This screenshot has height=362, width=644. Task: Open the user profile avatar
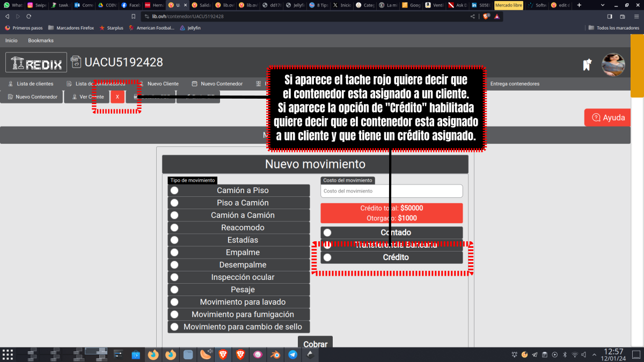(x=613, y=64)
